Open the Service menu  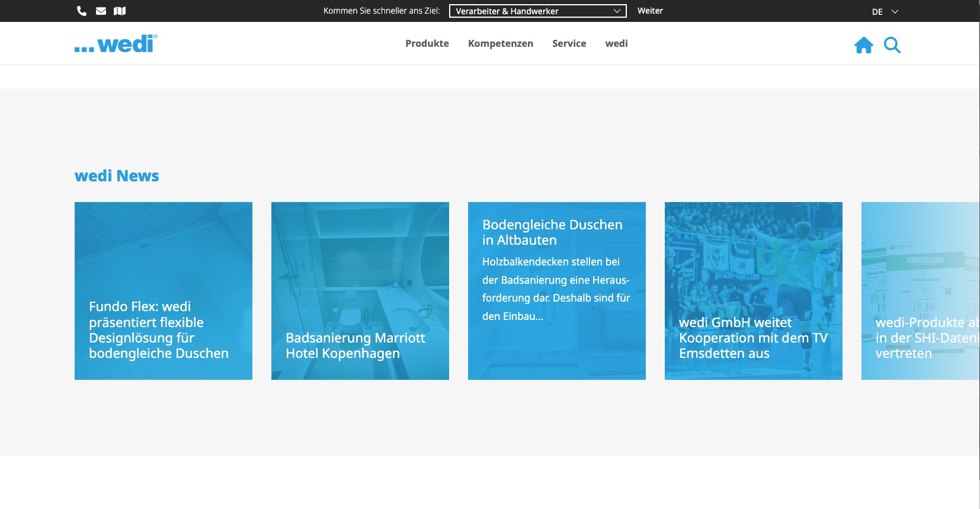click(569, 43)
